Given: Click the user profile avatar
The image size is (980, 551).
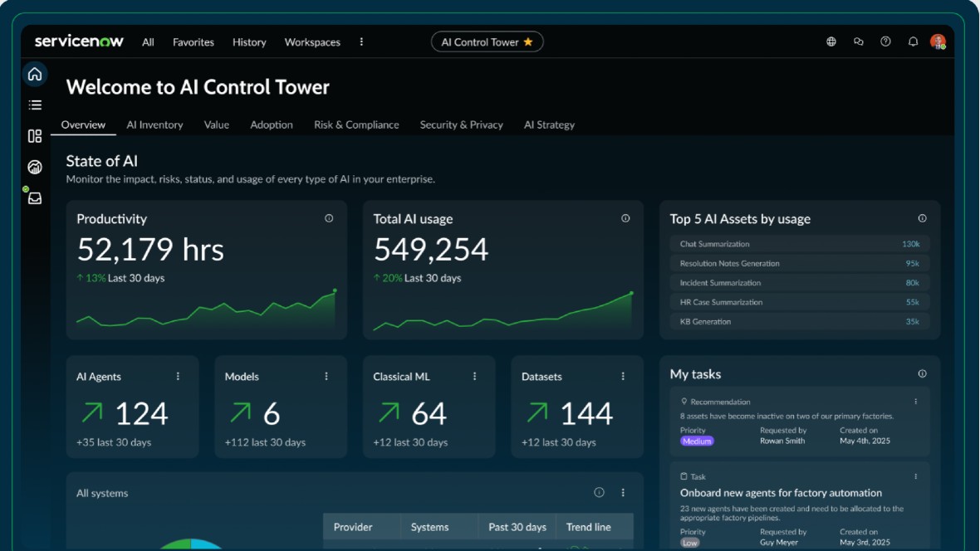Looking at the screenshot, I should pos(938,41).
